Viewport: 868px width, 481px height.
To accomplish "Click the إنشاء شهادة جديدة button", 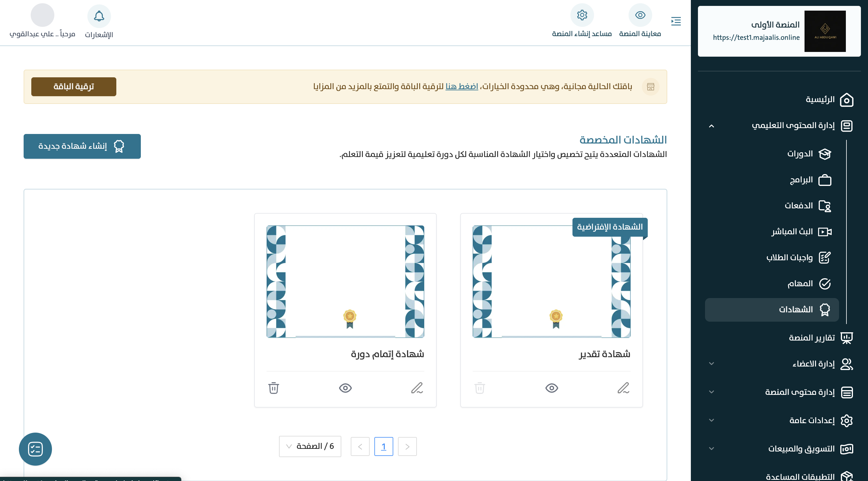I will click(x=82, y=146).
